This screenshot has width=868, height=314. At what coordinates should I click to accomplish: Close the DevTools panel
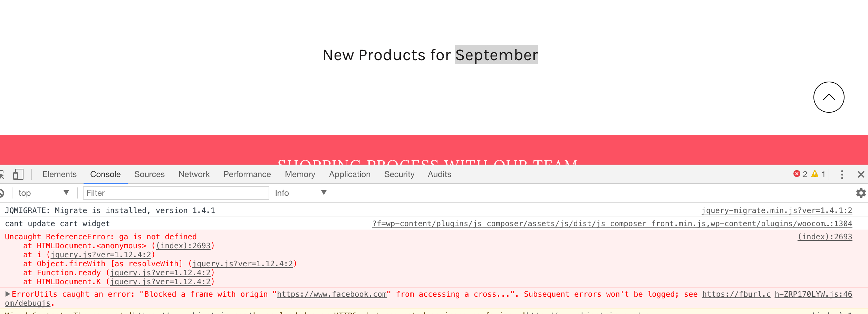point(861,175)
